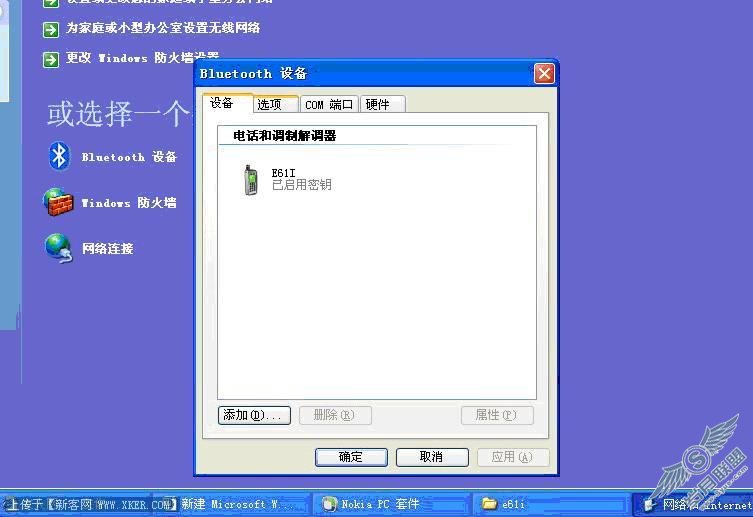Screen dimensions: 753x517
Task: Select 新建 Microsoft W... taskbar item
Action: click(237, 504)
